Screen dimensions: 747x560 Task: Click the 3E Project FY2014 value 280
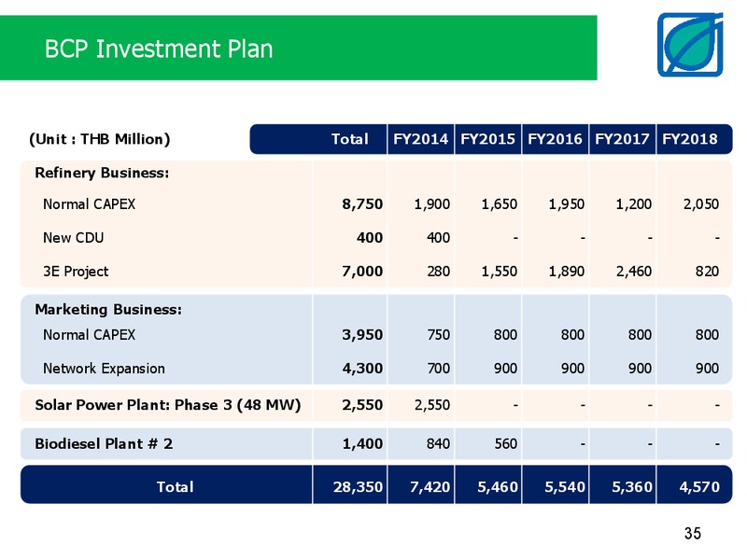tap(438, 272)
